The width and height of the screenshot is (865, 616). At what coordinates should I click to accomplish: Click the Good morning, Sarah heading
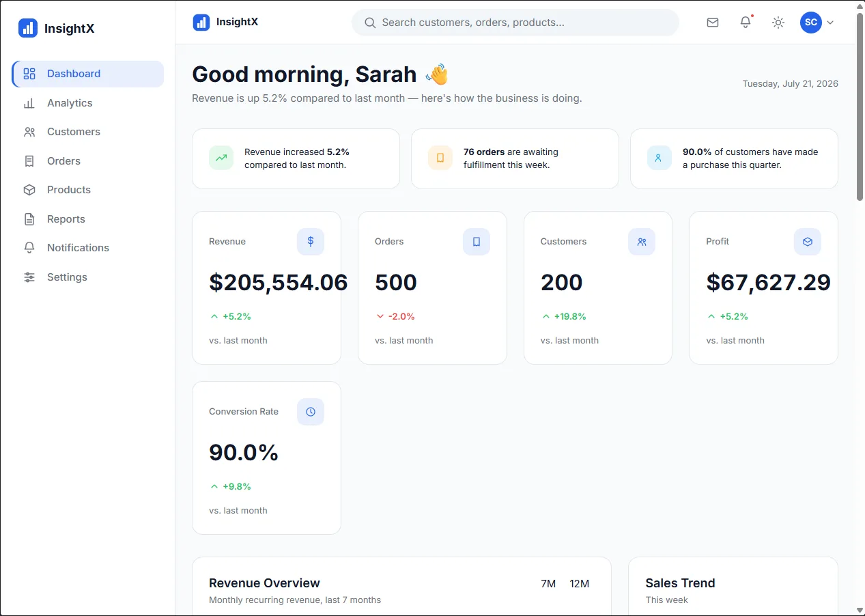click(320, 74)
